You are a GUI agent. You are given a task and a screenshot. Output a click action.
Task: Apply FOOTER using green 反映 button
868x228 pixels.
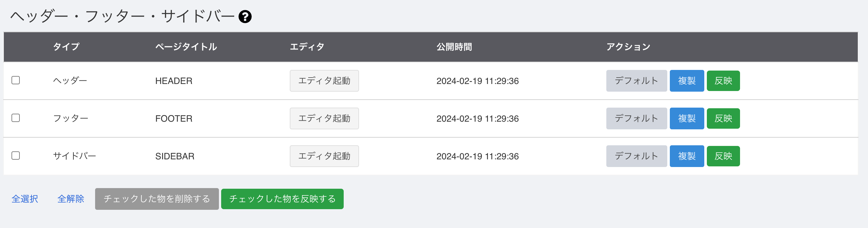723,119
